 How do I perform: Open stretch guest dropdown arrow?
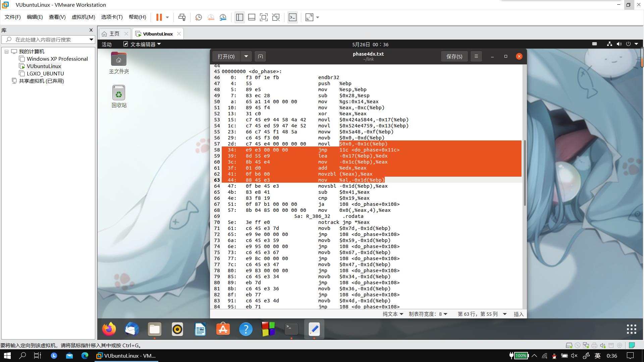tap(318, 17)
